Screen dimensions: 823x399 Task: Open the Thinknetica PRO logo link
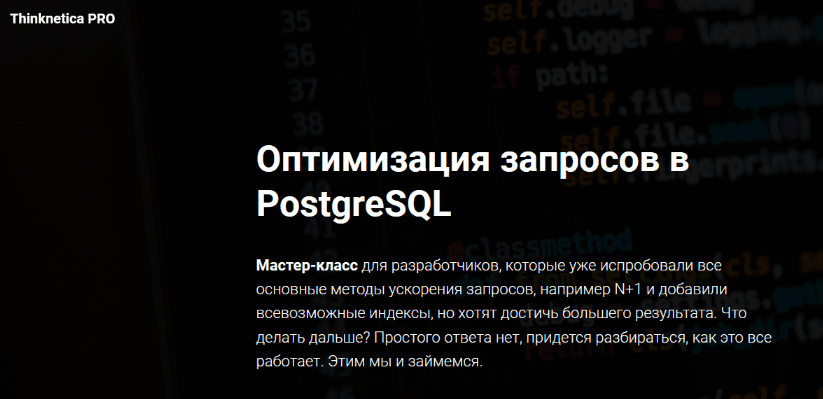[x=62, y=19]
